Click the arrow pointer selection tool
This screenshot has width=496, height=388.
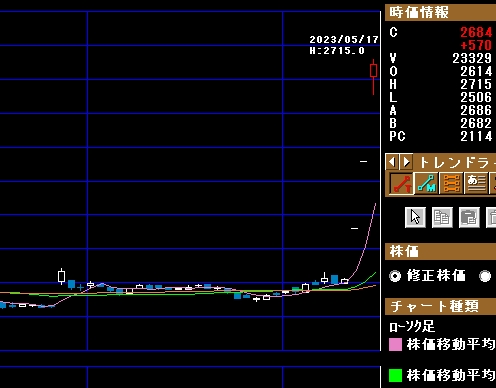(x=415, y=218)
